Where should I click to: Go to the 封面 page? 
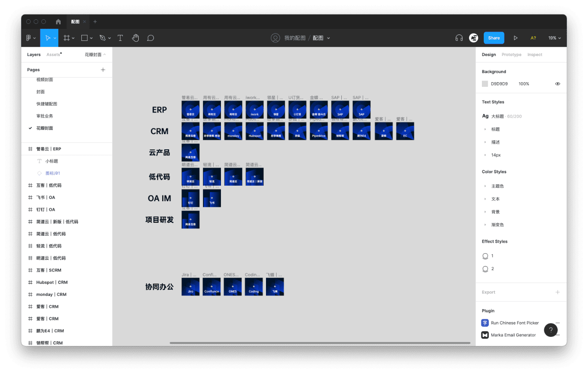[40, 92]
